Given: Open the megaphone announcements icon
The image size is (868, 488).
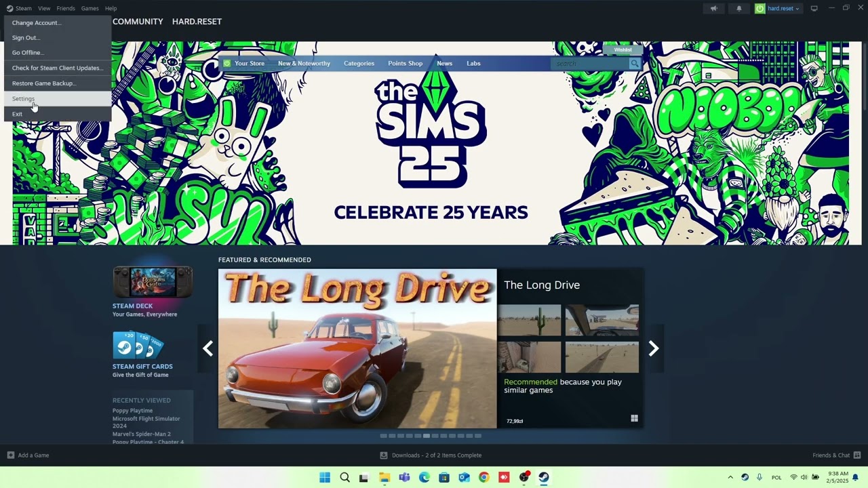Looking at the screenshot, I should click(713, 8).
